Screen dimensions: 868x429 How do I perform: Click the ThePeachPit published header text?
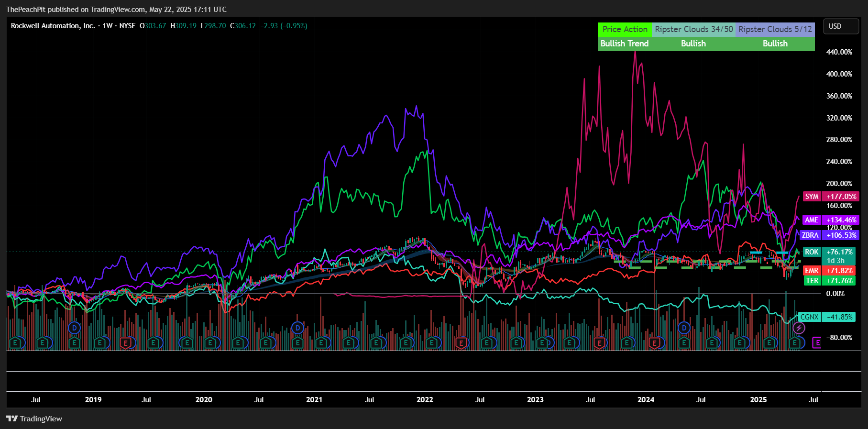117,10
